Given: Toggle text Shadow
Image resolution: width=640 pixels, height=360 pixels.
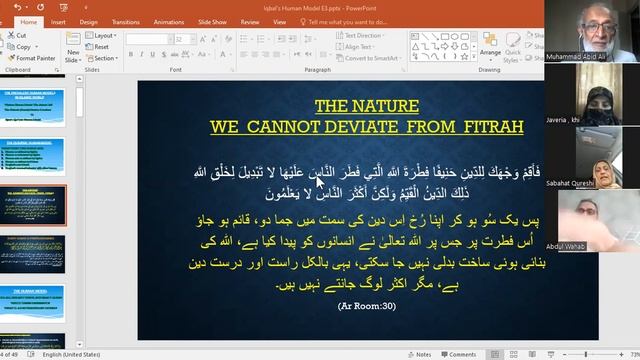Looking at the screenshot, I should point(164,54).
